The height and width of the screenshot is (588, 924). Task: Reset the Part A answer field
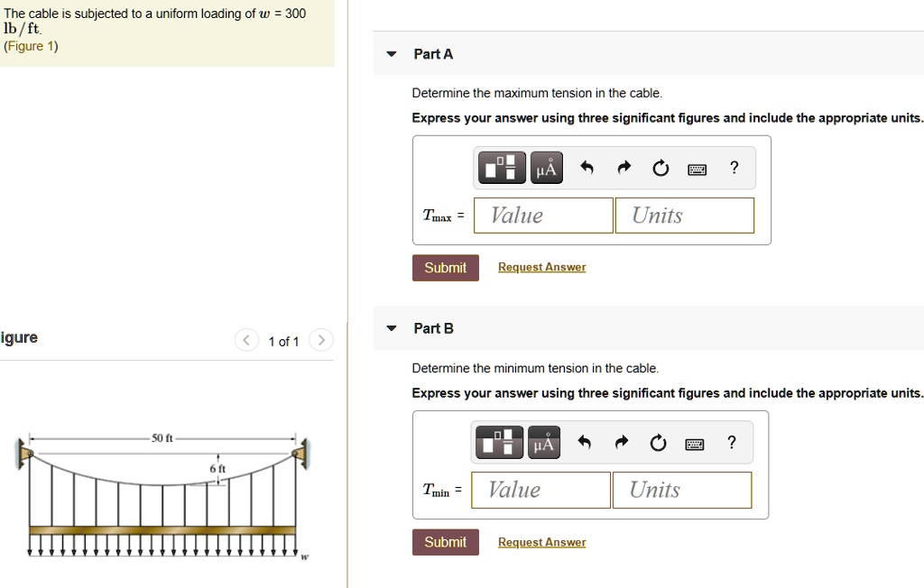(x=660, y=167)
